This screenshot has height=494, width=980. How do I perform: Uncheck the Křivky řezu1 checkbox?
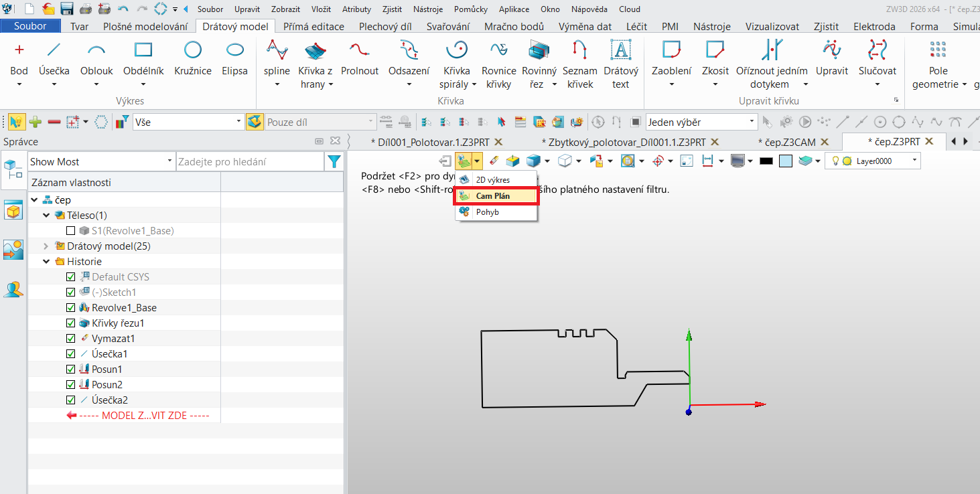(71, 323)
